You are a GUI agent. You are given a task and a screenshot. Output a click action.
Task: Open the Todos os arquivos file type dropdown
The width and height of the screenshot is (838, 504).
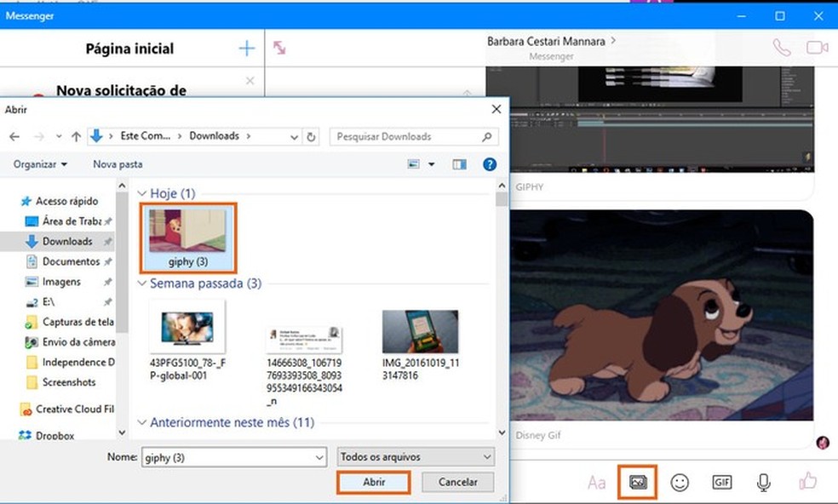point(415,456)
